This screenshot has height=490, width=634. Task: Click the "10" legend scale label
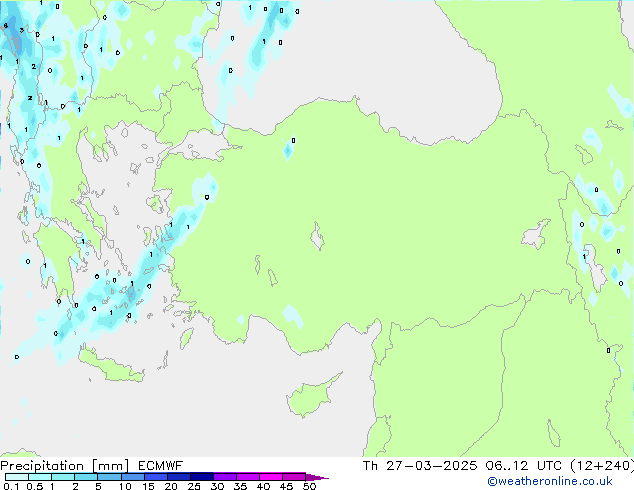point(125,486)
